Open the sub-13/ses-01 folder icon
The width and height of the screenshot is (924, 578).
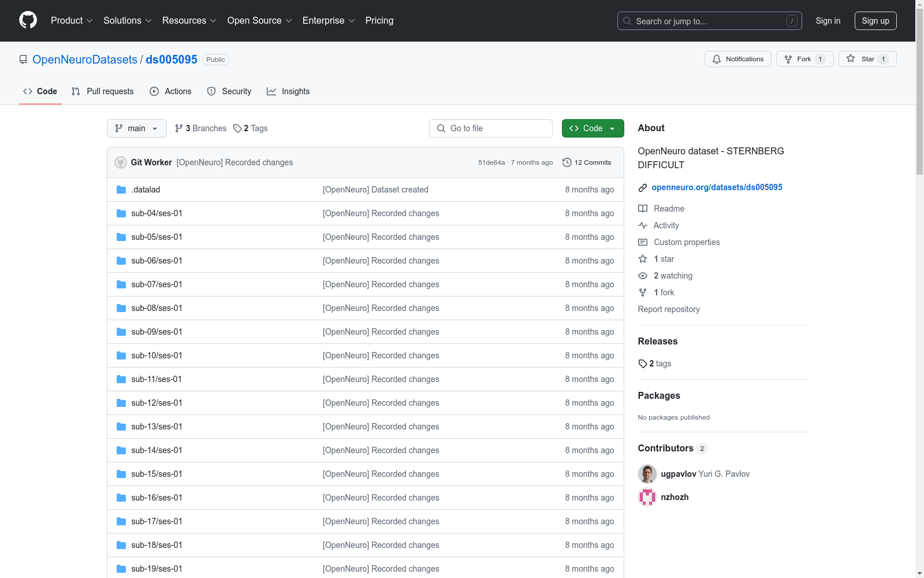tap(121, 427)
